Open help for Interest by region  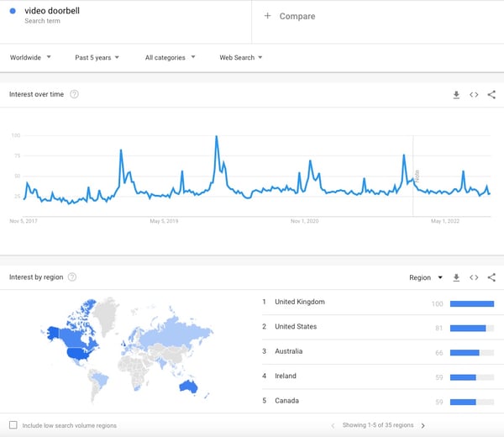72,276
